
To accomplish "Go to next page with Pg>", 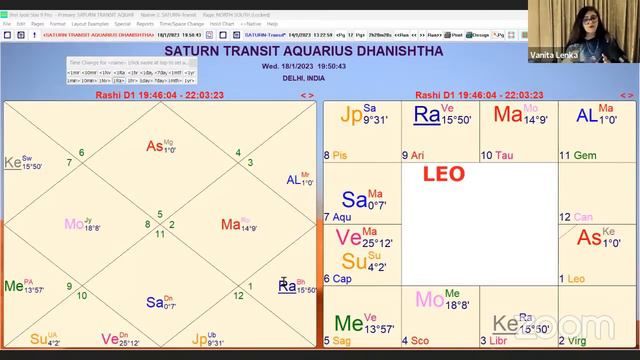I will [360, 35].
